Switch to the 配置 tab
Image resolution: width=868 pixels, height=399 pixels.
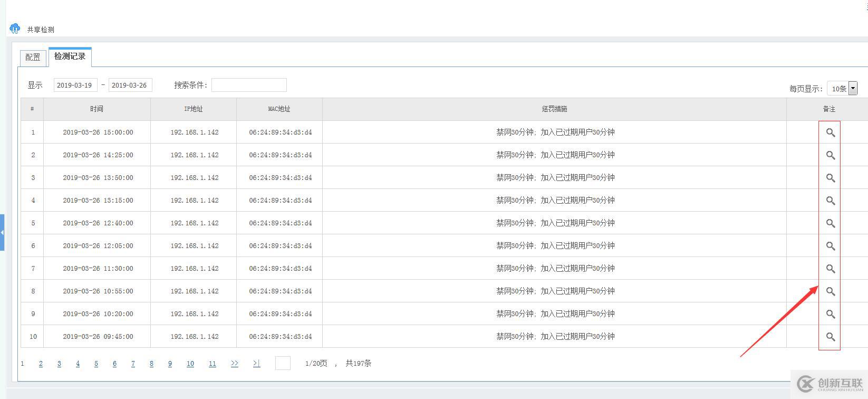[x=33, y=58]
